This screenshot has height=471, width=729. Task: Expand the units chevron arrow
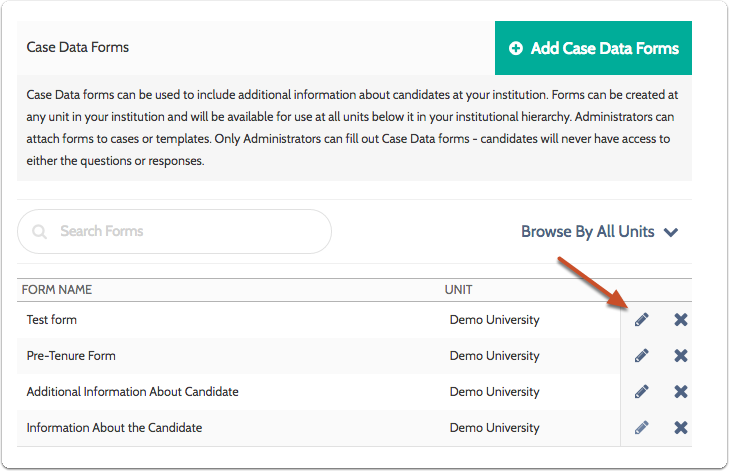click(671, 233)
